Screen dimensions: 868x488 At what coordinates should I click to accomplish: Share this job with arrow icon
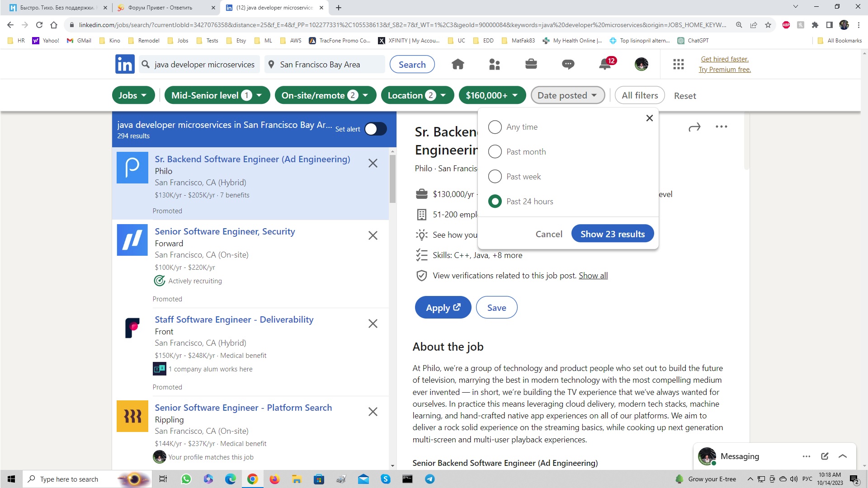click(694, 127)
